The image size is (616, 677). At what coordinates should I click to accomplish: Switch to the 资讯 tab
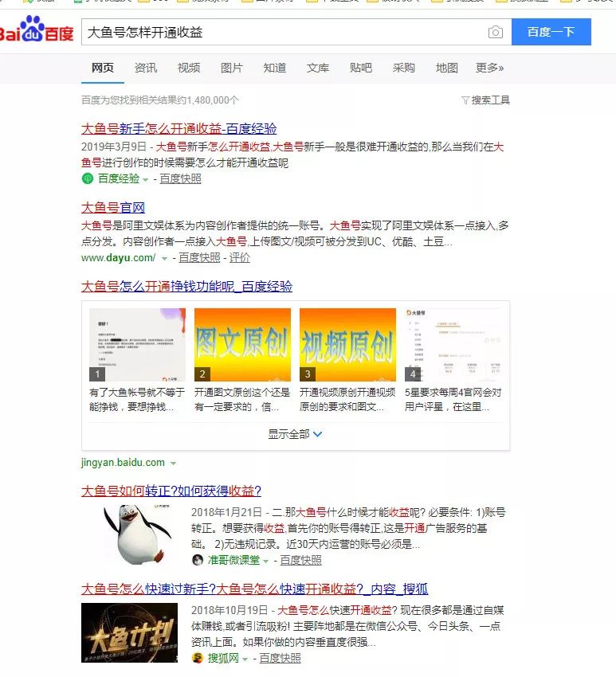point(146,68)
